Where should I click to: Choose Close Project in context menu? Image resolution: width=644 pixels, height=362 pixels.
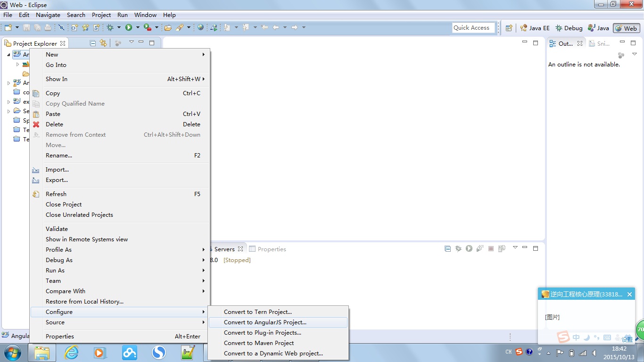(x=120, y=205)
